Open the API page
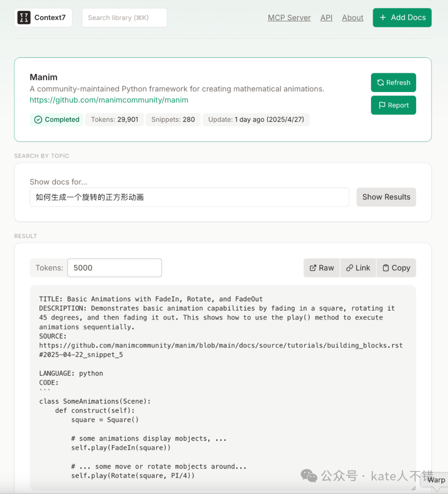This screenshot has height=494, width=448. 326,18
